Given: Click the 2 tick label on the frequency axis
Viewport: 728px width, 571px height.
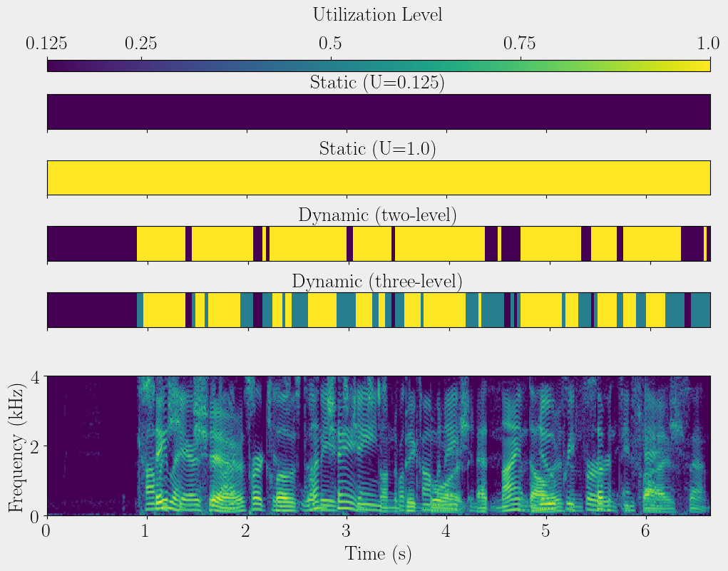Looking at the screenshot, I should 34,446.
